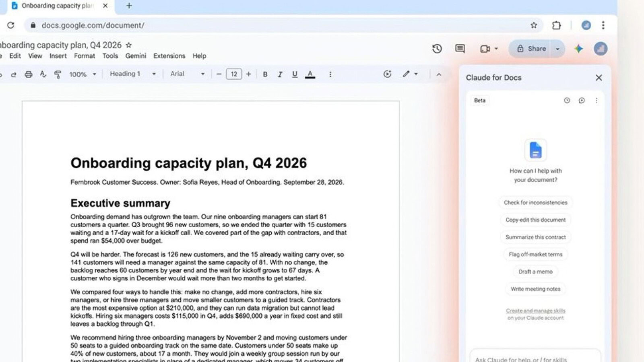The width and height of the screenshot is (644, 362).
Task: Click the font size field showing 12
Action: [234, 74]
